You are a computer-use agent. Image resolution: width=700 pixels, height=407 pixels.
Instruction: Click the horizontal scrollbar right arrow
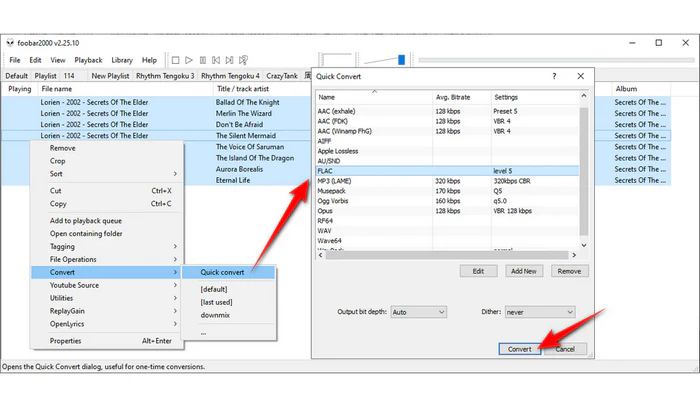[x=574, y=255]
